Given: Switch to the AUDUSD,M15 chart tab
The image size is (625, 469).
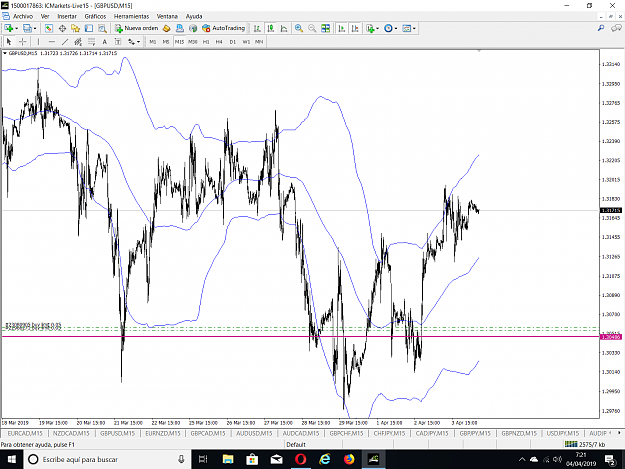Looking at the screenshot, I should click(x=254, y=433).
